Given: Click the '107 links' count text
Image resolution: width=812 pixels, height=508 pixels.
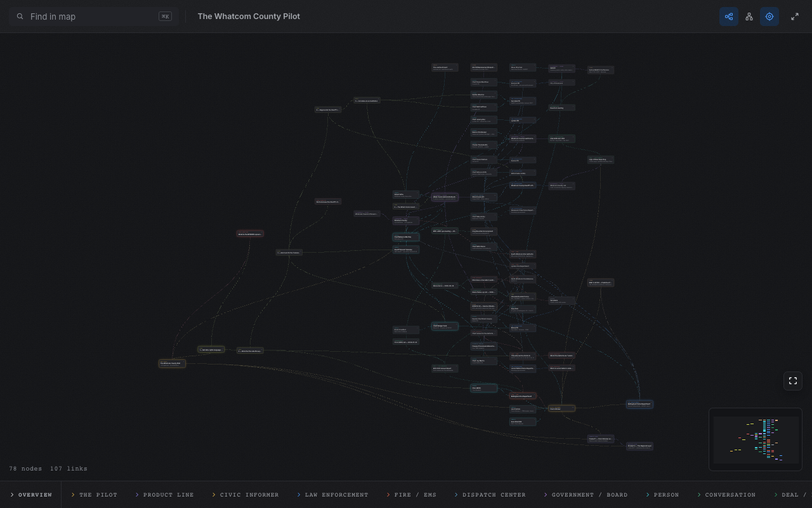Looking at the screenshot, I should tap(69, 469).
